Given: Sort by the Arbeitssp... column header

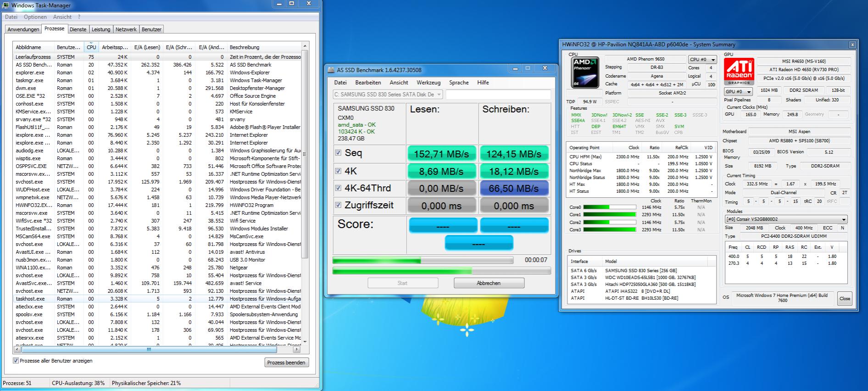Looking at the screenshot, I should [x=114, y=47].
